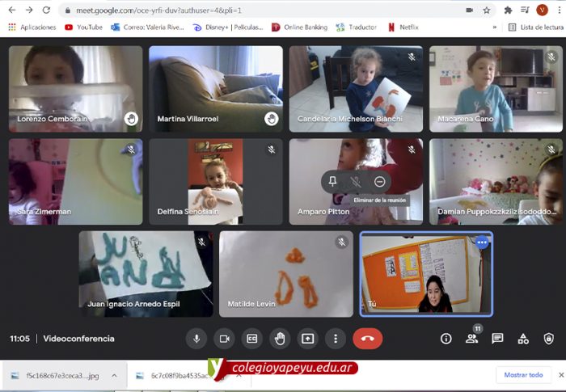Raise your hand in the meeting

280,339
